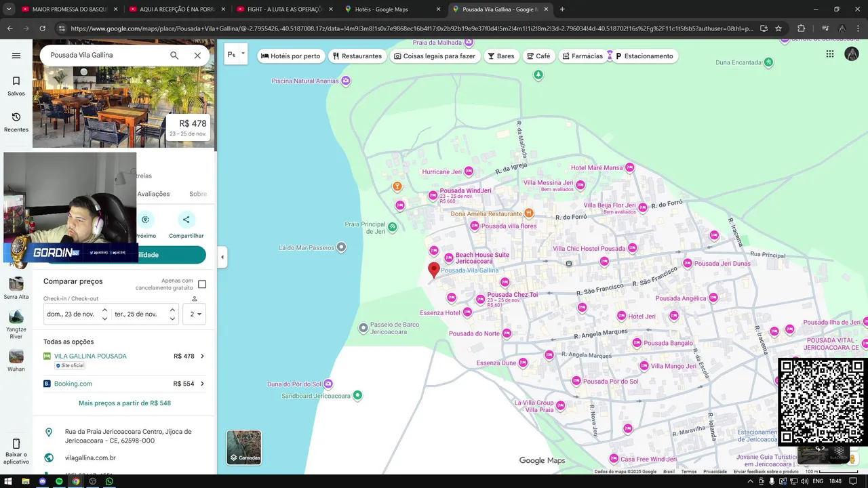Click the Compartilhar share icon
This screenshot has height=488, width=868.
point(186,220)
